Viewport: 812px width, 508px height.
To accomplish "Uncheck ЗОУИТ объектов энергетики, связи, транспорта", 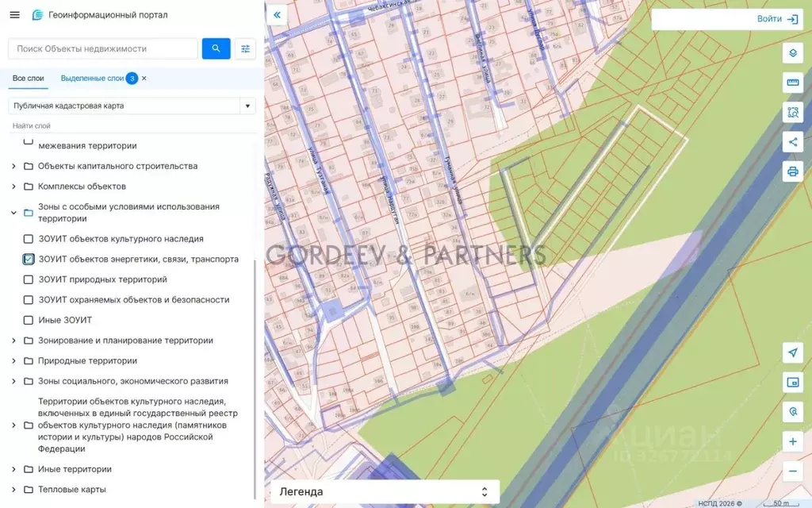I will coord(29,260).
